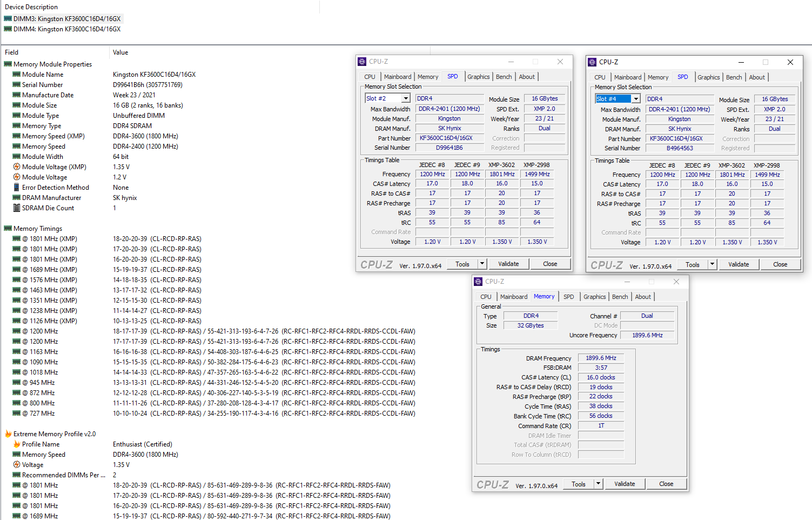Click the icon beside the @ 945 MHz timing row
The width and height of the screenshot is (812, 520).
[16, 382]
